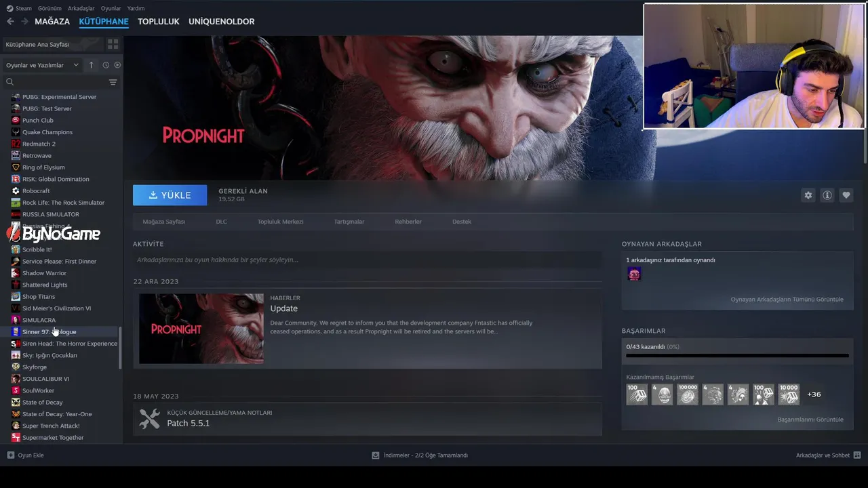Screen dimensions: 868x488
Task: Click the SoulWorker game icon
Action: (x=16, y=390)
